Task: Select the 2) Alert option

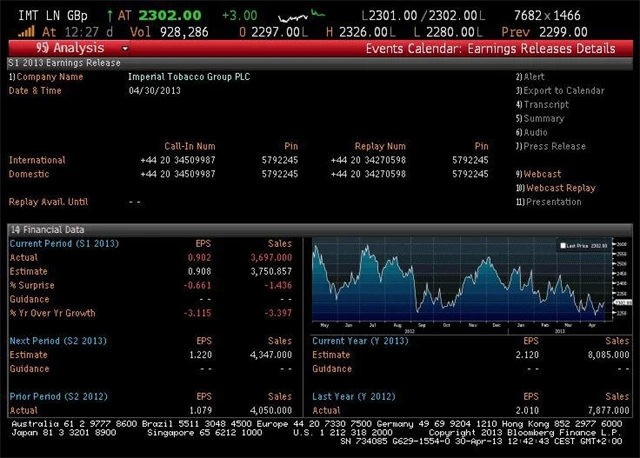Action: [x=530, y=77]
